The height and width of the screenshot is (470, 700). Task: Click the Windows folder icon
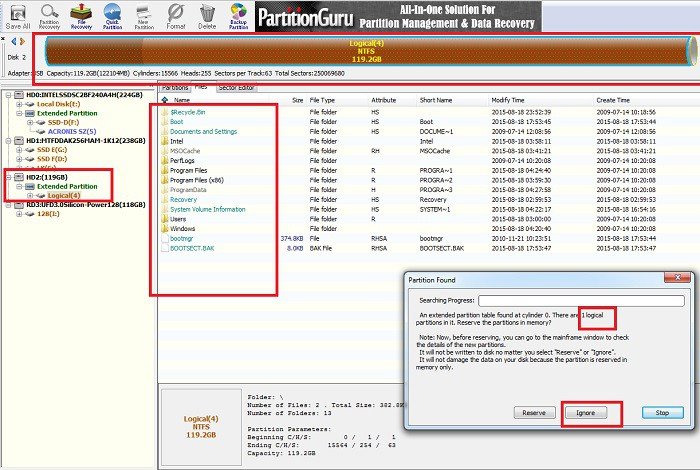[165, 229]
